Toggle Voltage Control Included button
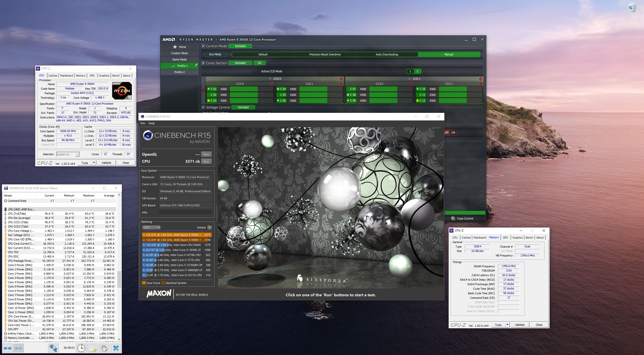Screen dimensions: 644x355 tap(243, 107)
